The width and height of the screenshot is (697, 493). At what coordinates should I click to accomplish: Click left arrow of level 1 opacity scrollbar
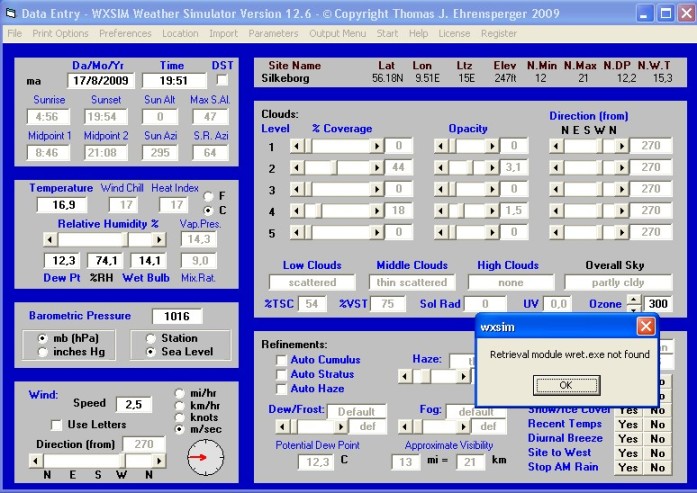[x=441, y=146]
